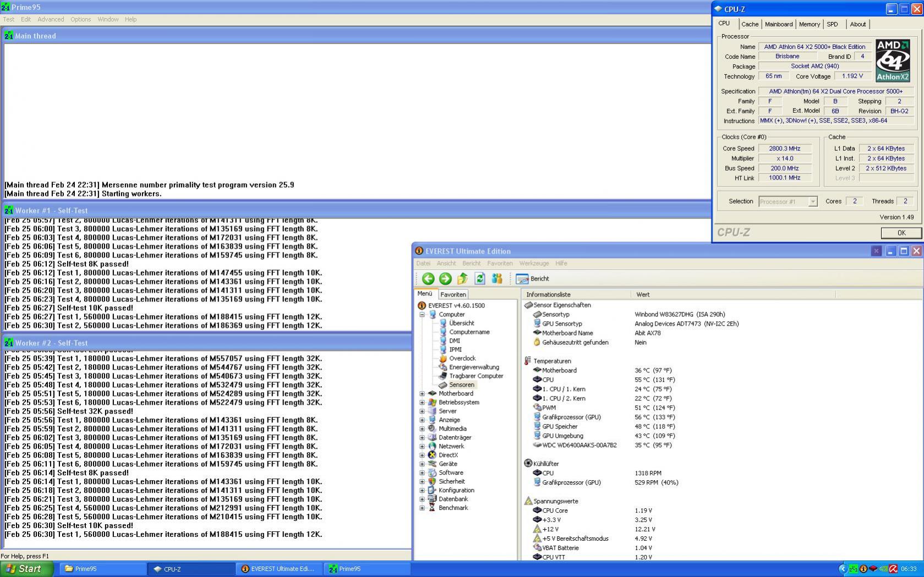Click the Betriebssystem Windows flag icon
The height and width of the screenshot is (577, 924).
point(433,402)
